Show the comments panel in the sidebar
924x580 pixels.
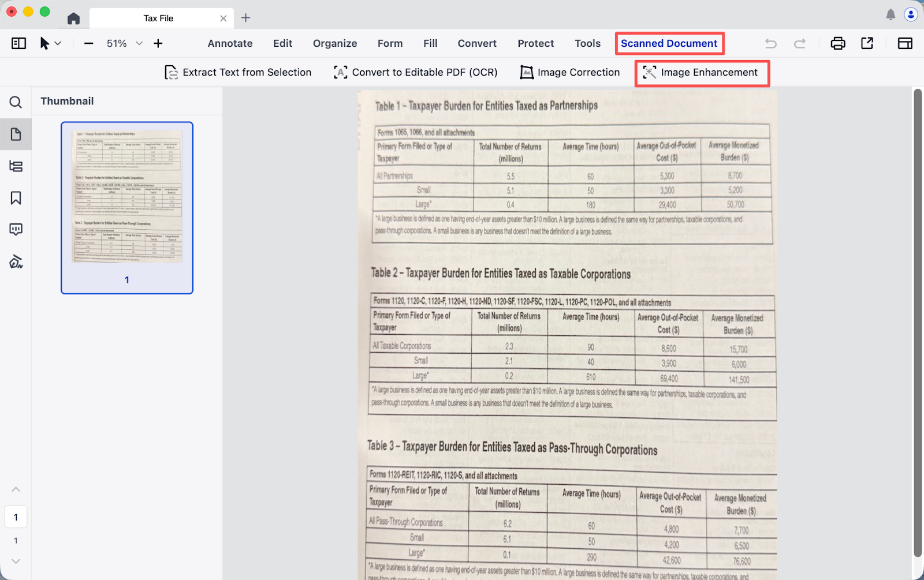click(x=16, y=230)
